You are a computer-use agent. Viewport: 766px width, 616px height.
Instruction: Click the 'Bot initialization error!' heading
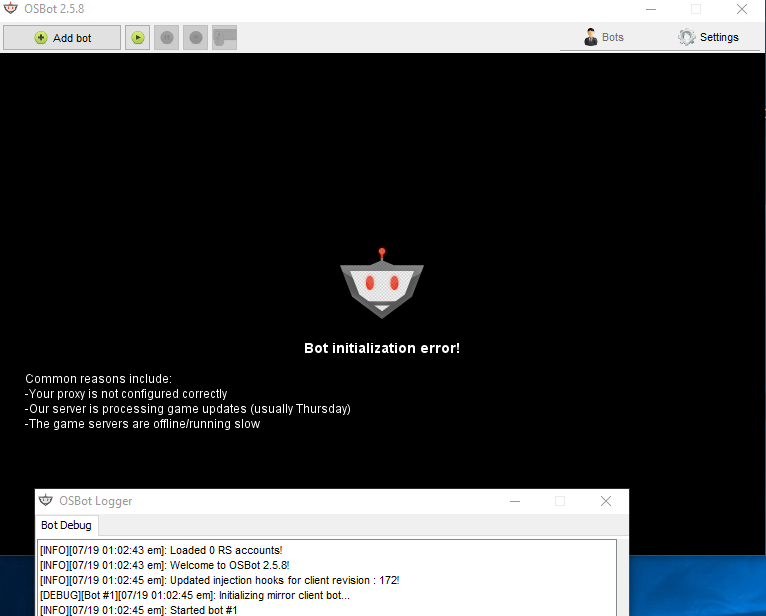[x=382, y=348]
